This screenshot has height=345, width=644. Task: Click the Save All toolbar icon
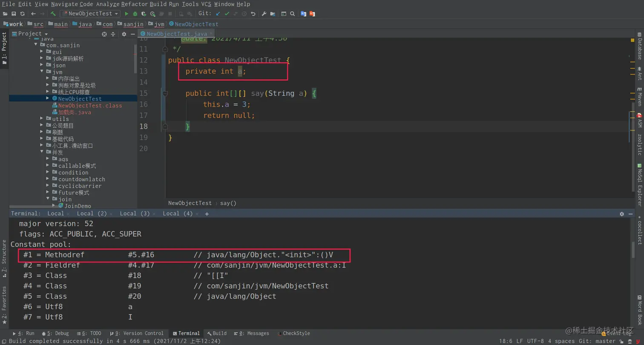14,14
